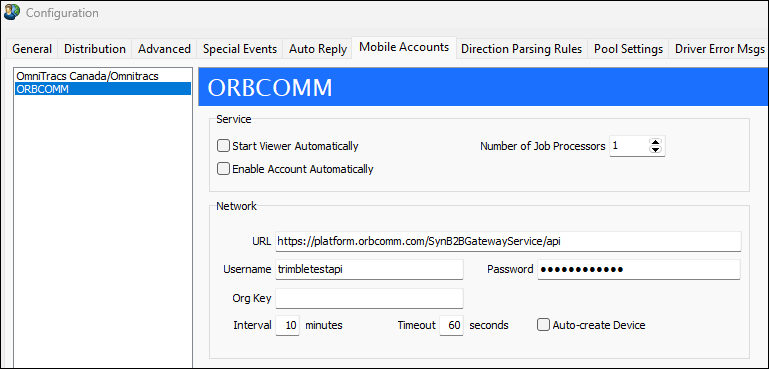Focus the Username field
The image size is (769, 369).
pyautogui.click(x=369, y=269)
